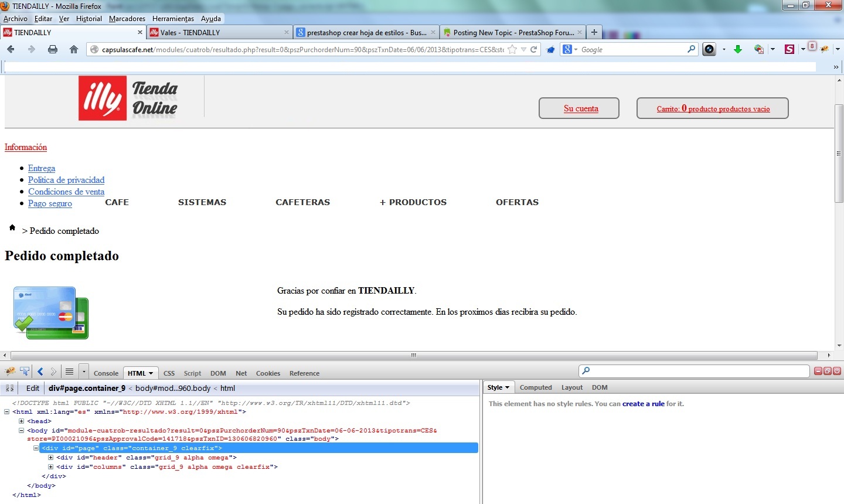
Task: Click the Su cuenta link
Action: tap(581, 108)
